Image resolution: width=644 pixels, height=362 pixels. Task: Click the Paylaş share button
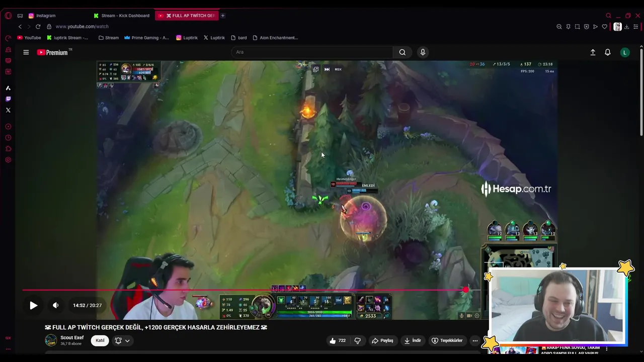point(382,340)
